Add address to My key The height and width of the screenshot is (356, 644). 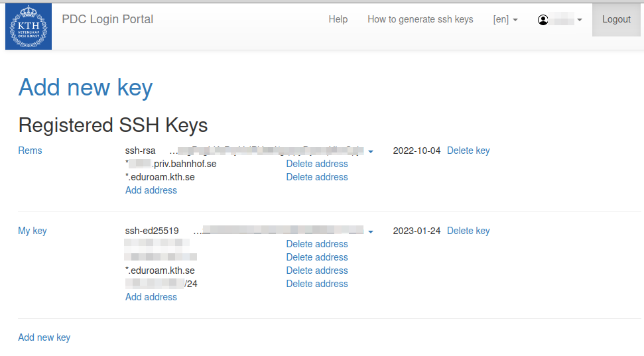tap(151, 297)
